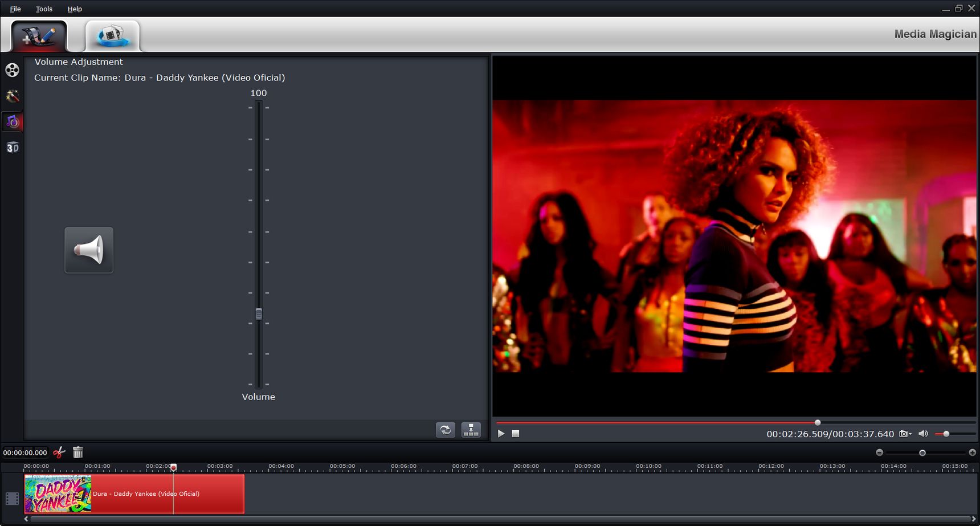This screenshot has height=526, width=980.
Task: Switch to the convert/export tab
Action: coord(112,36)
